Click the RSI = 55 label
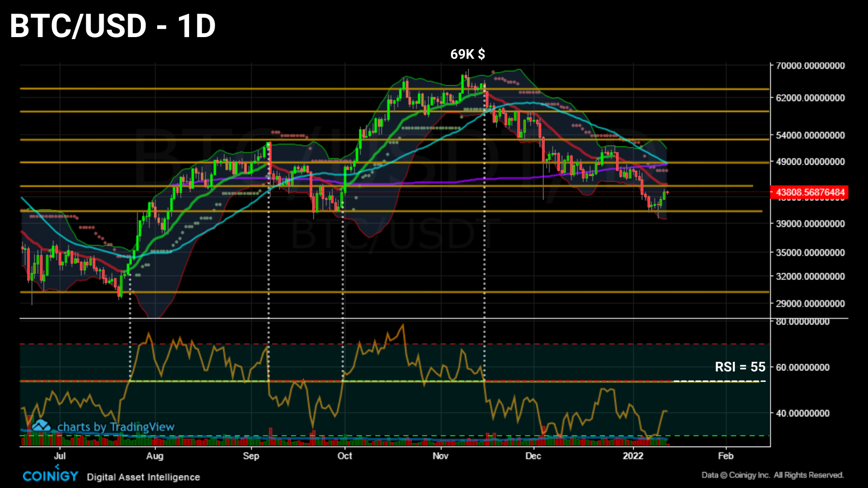The height and width of the screenshot is (488, 868). pyautogui.click(x=739, y=368)
